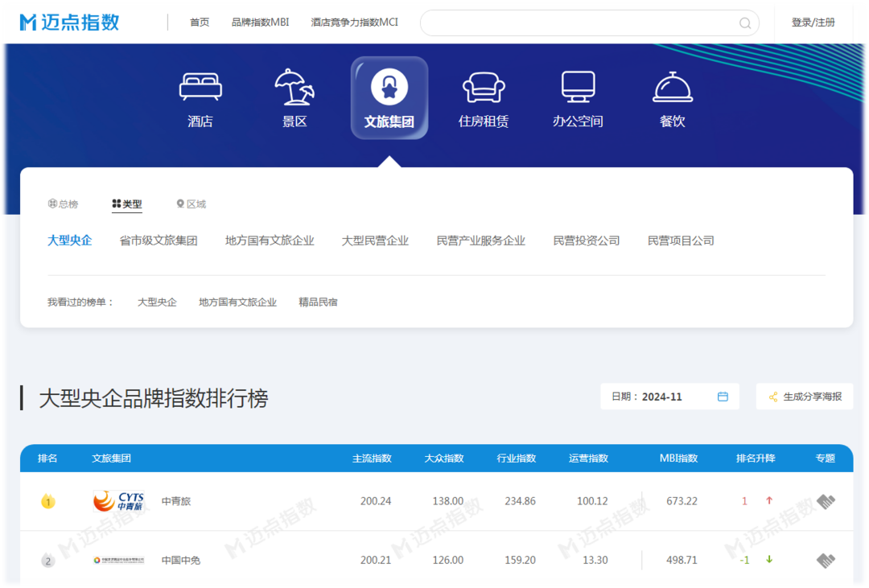
Task: Open 酒店竞争力指数MCI menu item
Action: pyautogui.click(x=354, y=23)
